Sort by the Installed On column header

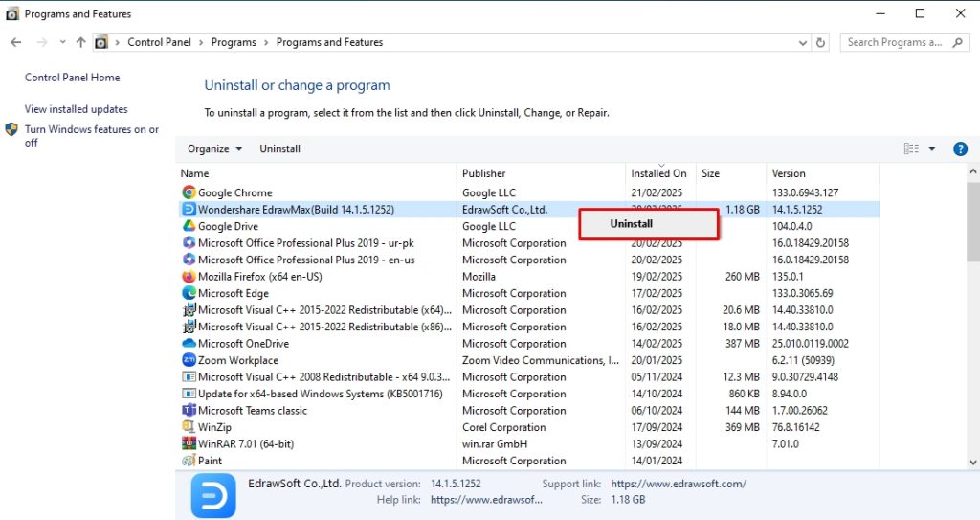click(658, 173)
